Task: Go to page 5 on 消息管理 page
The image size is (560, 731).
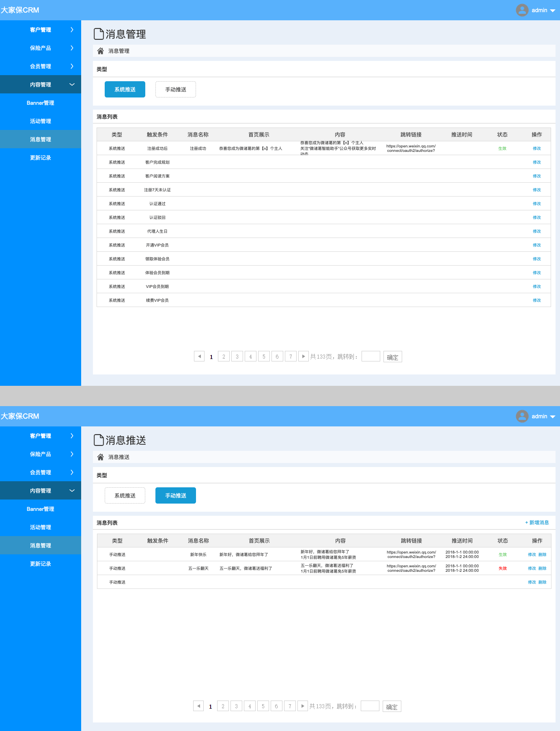Action: click(264, 357)
